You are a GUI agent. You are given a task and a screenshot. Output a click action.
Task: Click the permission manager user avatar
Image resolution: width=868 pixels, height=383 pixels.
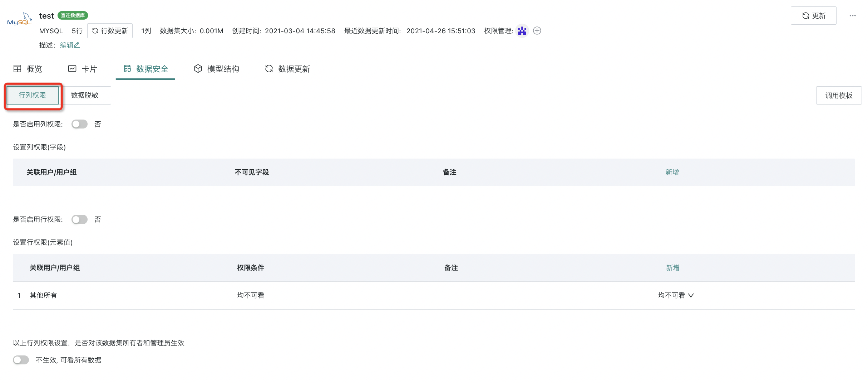[x=522, y=31]
